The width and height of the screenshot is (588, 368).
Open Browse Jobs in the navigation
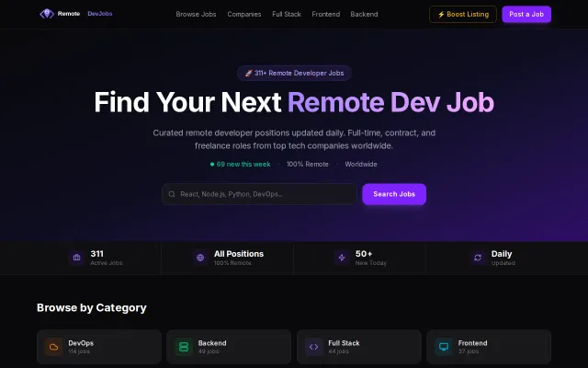click(196, 15)
